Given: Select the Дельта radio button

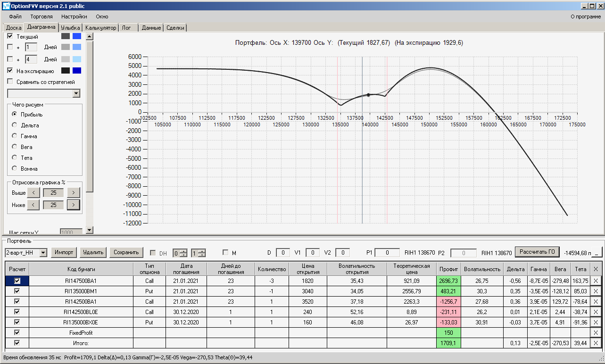Looking at the screenshot, I should (x=15, y=125).
